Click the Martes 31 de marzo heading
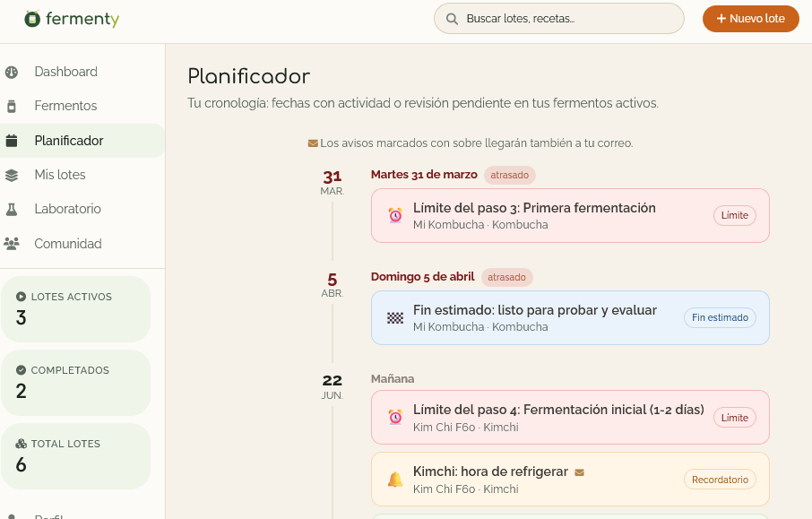 tap(424, 175)
